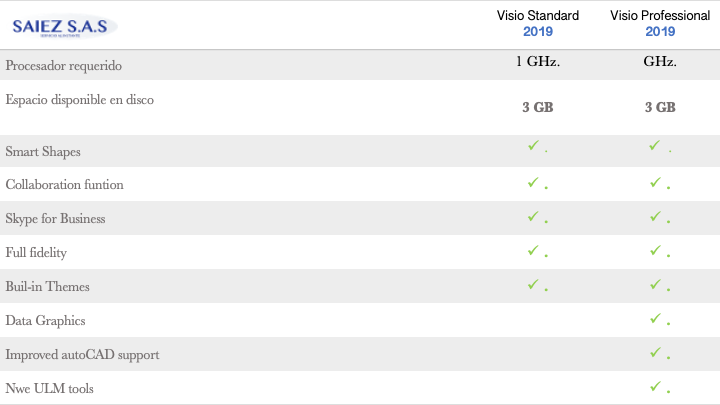Image resolution: width=720 pixels, height=405 pixels.
Task: Select the Smart Shapes feature label
Action: pyautogui.click(x=43, y=152)
